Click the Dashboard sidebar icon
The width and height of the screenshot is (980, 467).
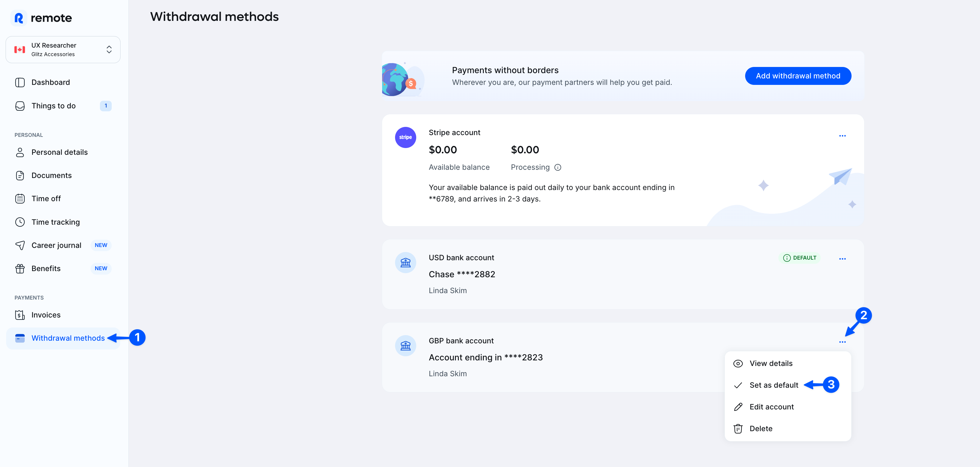point(20,83)
